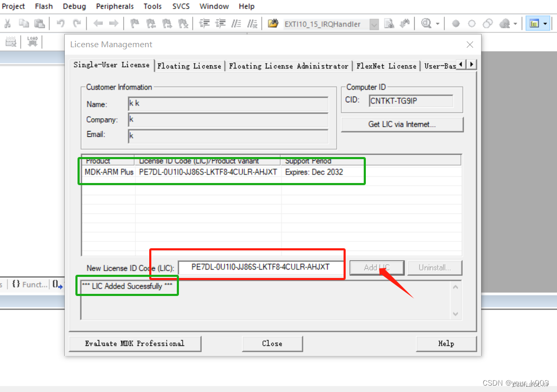Click the Redo arrow icon
Image resolution: width=557 pixels, height=392 pixels.
77,24
